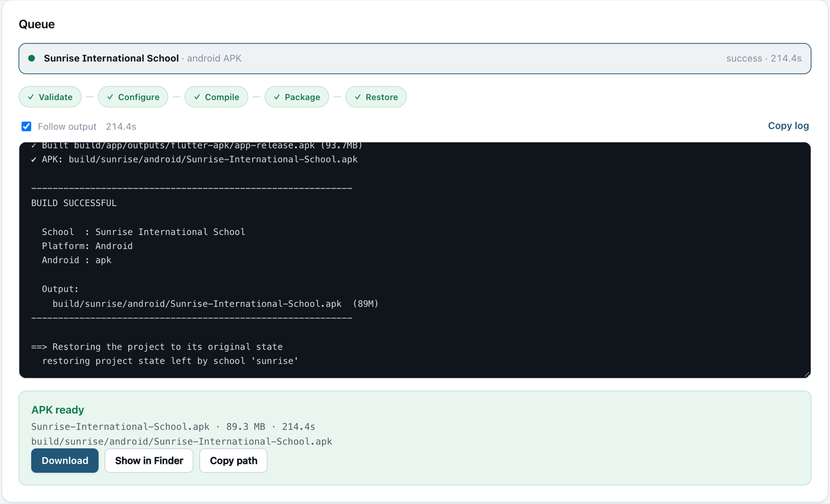Screen dimensions: 830x504
Task: Click the 'success · 214.4s' status text
Action: coord(764,59)
